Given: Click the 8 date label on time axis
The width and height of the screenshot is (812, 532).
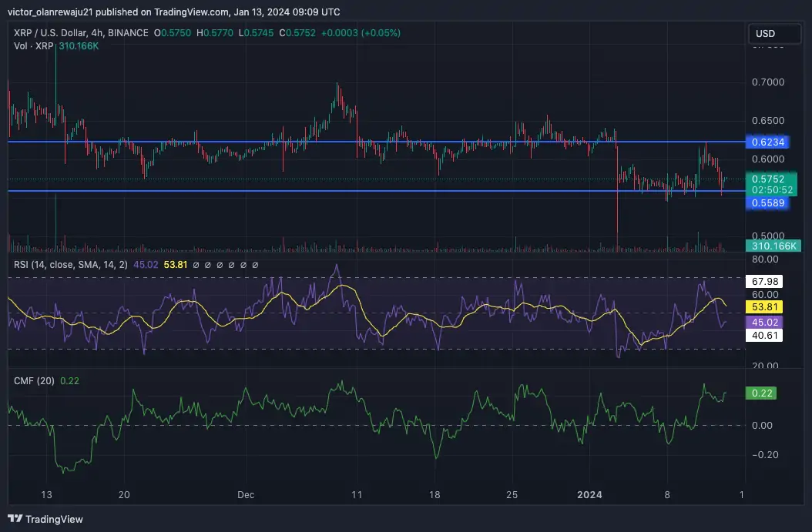Looking at the screenshot, I should point(667,495).
